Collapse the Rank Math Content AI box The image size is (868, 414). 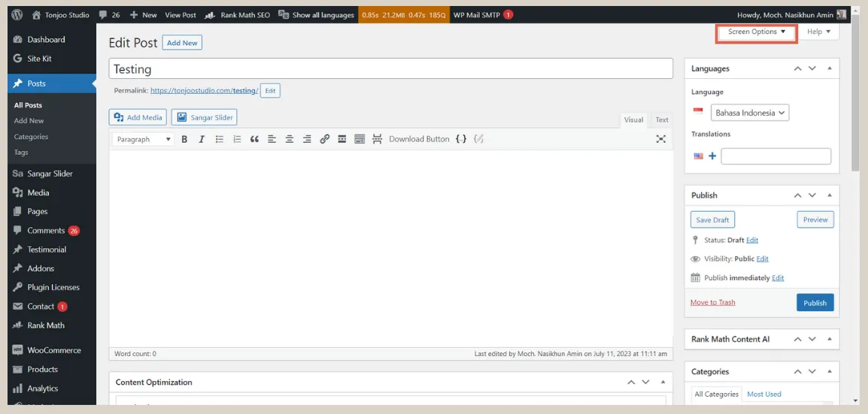(x=829, y=340)
